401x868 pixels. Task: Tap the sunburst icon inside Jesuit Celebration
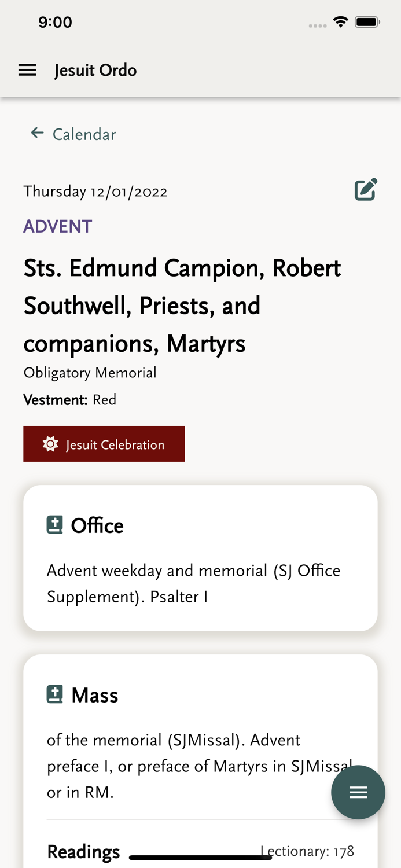click(50, 444)
